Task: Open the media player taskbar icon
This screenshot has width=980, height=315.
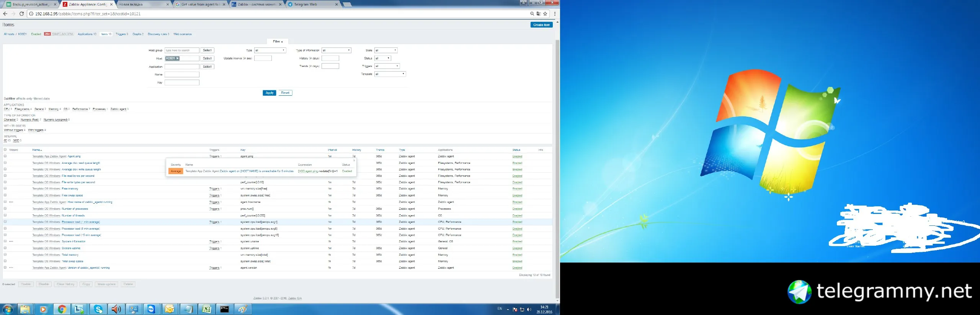Action: click(43, 309)
